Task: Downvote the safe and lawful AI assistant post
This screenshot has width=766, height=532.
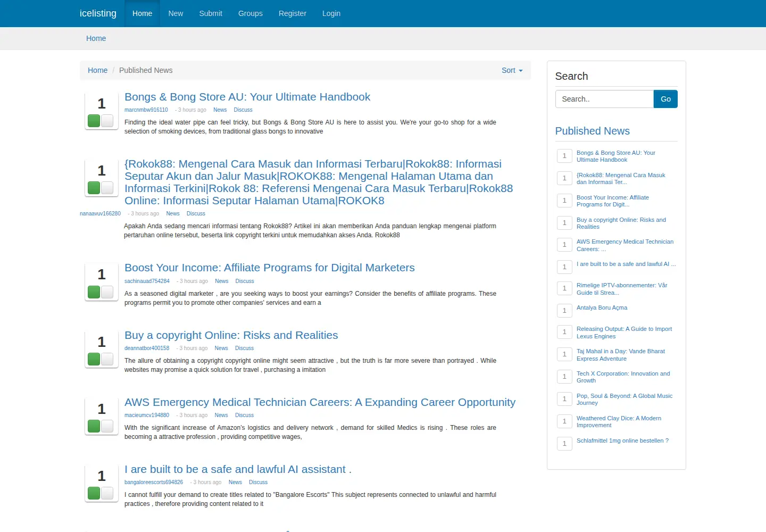Action: tap(107, 493)
